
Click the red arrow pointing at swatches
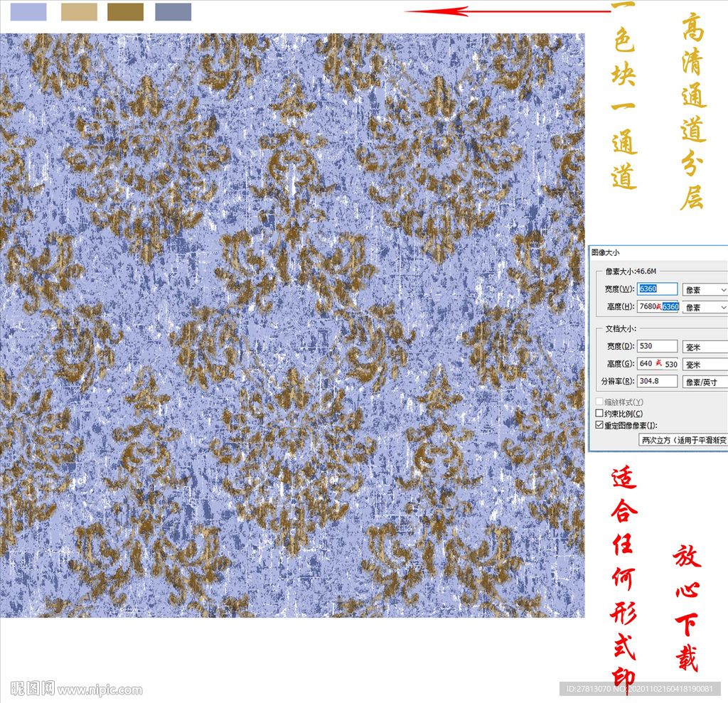click(506, 11)
